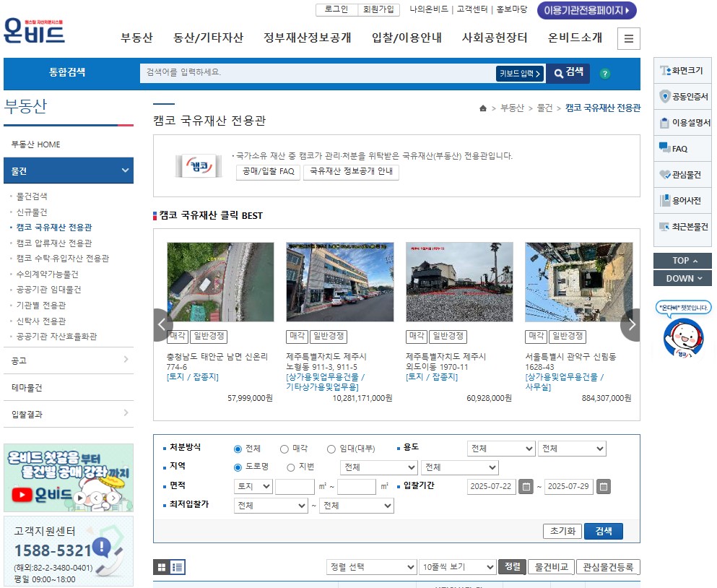Screen dimensions: 717x588
Task: Click the blue 검색 button in top search bar
Action: pyautogui.click(x=568, y=73)
